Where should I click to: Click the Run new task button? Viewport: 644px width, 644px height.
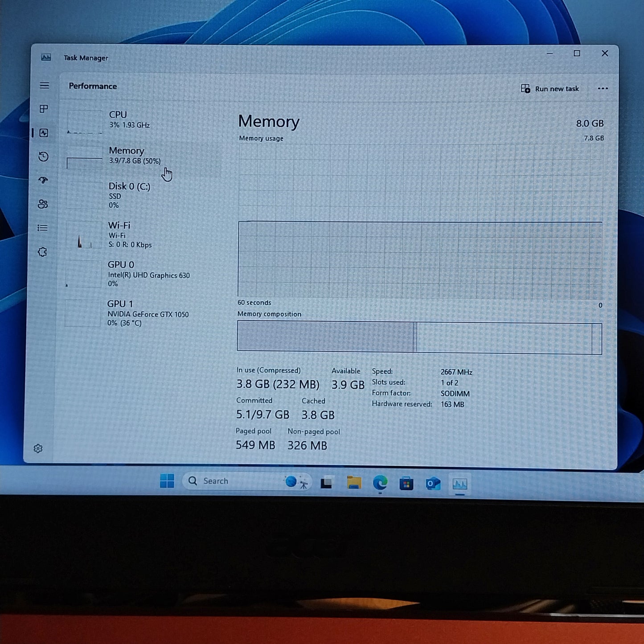(550, 89)
